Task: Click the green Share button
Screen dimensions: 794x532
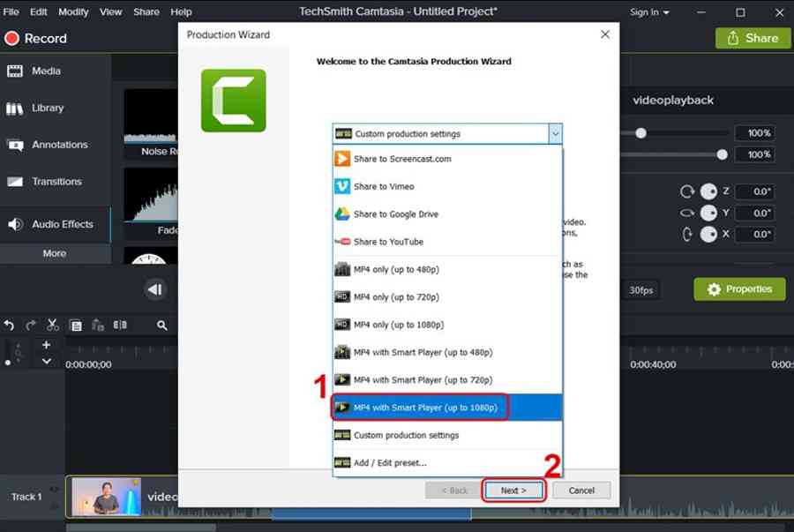Action: point(753,38)
